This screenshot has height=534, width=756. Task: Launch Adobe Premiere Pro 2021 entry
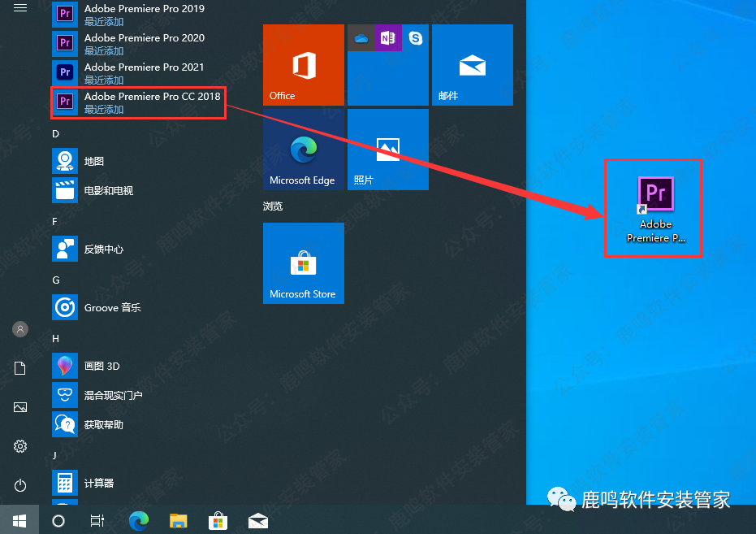[138, 73]
